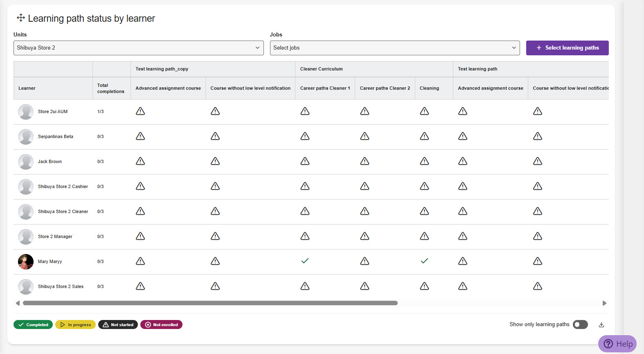
Task: Click Jack Brown's Cleaning warning icon
Action: (424, 161)
